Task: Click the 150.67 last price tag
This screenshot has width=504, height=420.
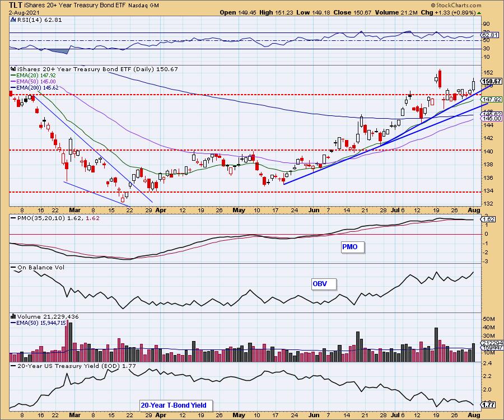Action: (x=492, y=81)
